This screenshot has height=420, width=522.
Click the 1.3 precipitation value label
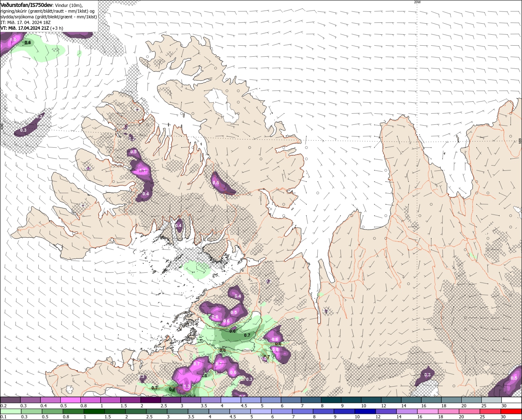187,386
